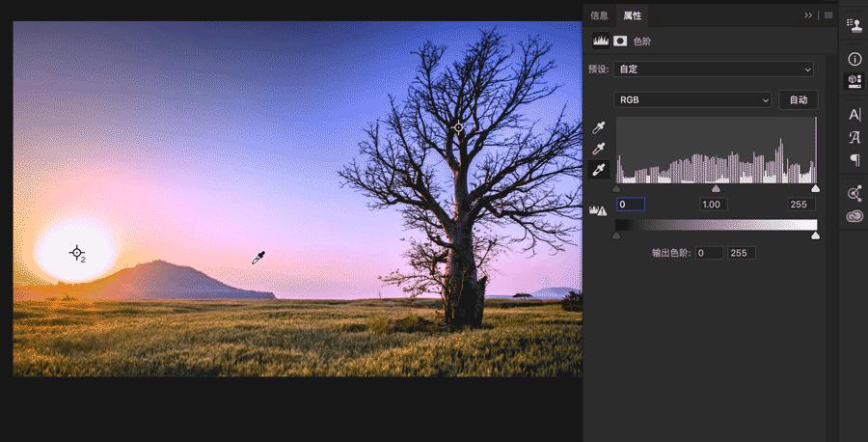Open the Creative Cloud Libraries icon

854,215
